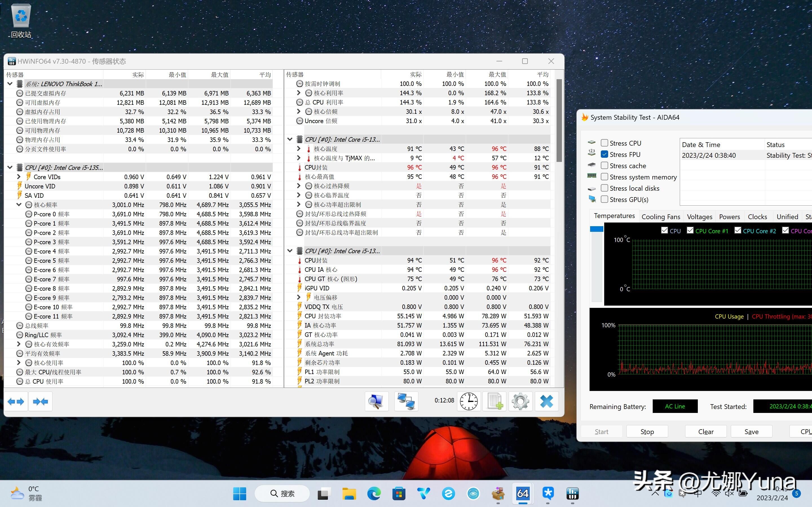Click the log file with plus icon

(495, 401)
